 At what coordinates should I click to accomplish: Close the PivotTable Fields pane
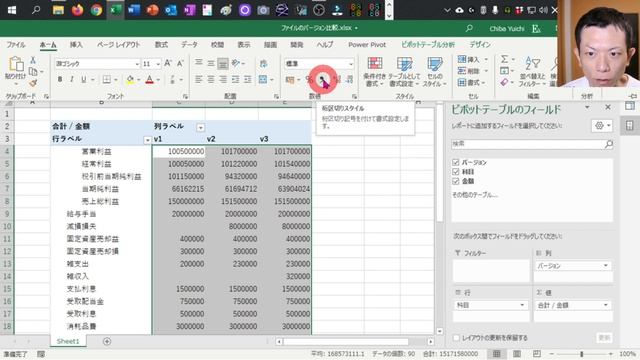pos(608,107)
